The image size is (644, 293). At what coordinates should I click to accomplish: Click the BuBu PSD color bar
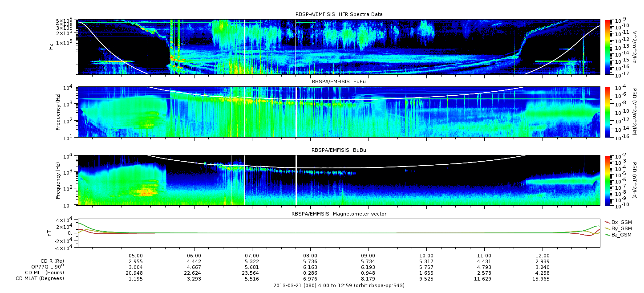pyautogui.click(x=608, y=180)
